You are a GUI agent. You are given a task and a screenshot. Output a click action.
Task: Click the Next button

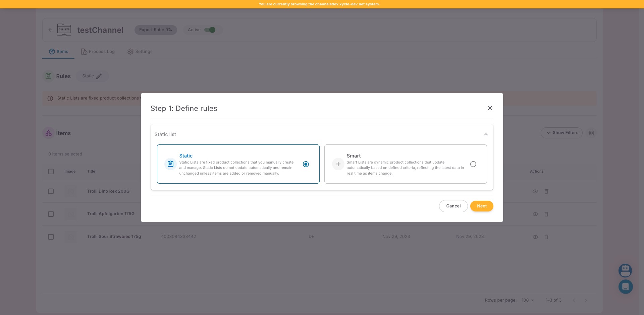click(482, 206)
